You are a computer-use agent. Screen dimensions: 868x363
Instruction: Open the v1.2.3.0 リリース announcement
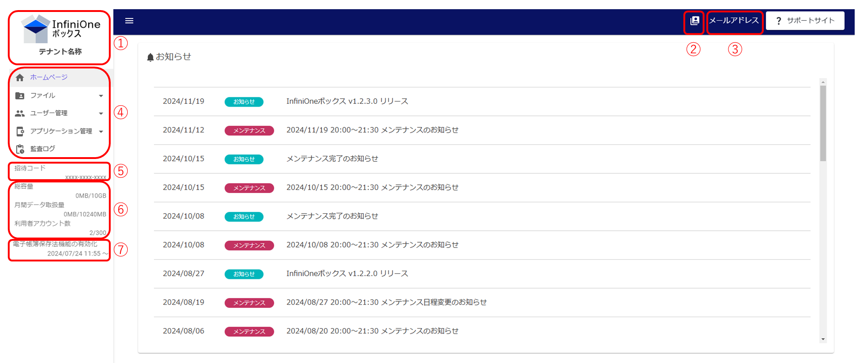click(347, 101)
